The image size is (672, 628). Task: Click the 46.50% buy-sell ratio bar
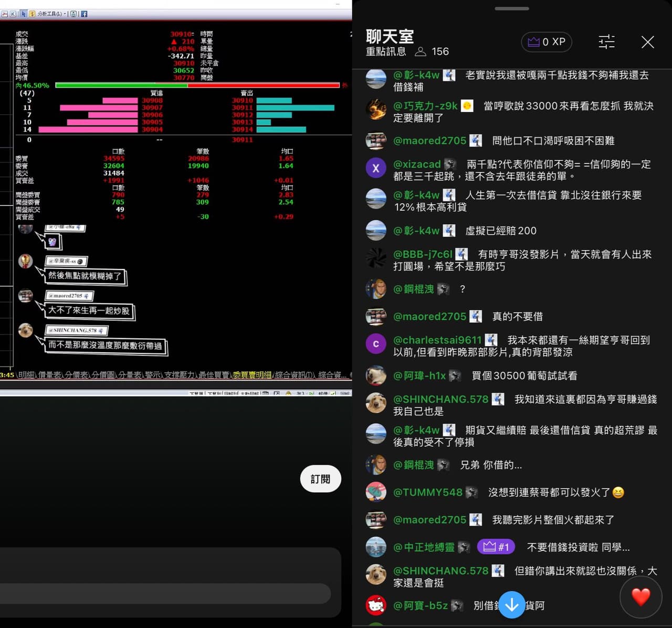(x=197, y=85)
